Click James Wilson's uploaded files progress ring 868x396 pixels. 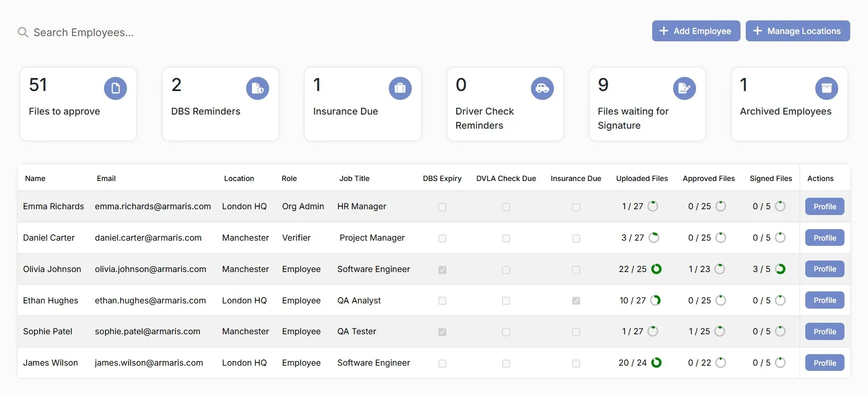[656, 363]
